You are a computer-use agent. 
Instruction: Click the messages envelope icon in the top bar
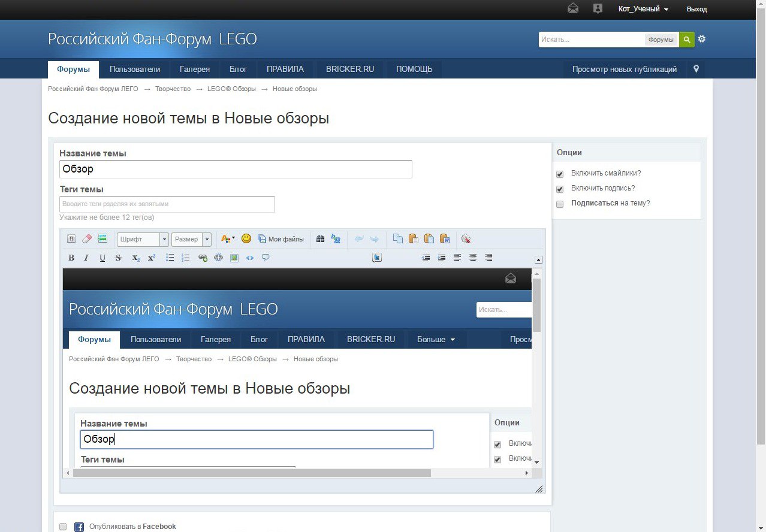pos(573,8)
